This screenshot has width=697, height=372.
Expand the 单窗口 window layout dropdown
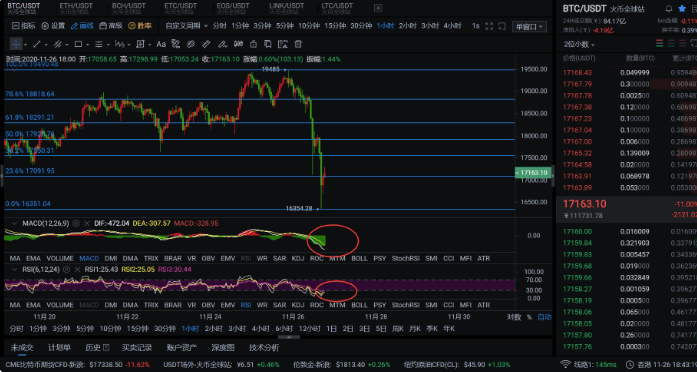529,27
